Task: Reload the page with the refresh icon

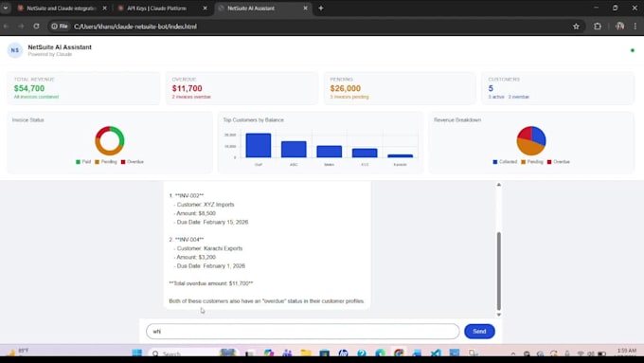Action: click(36, 27)
